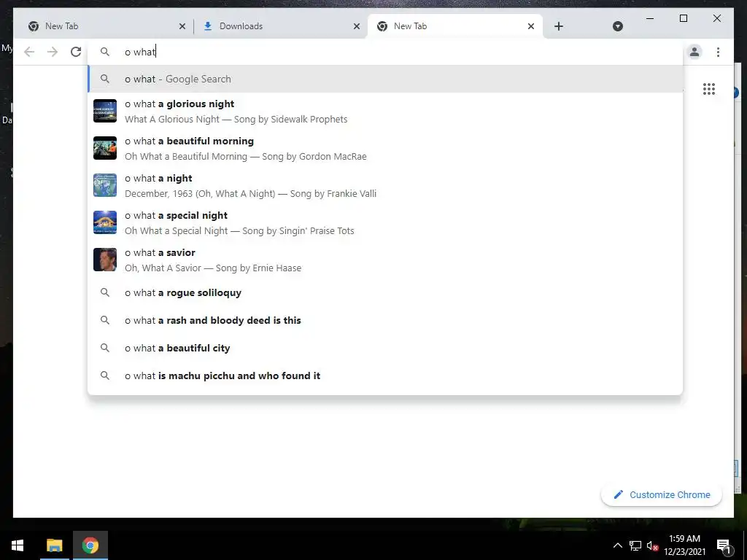Select the active third New Tab
The image size is (747, 560).
tap(454, 26)
